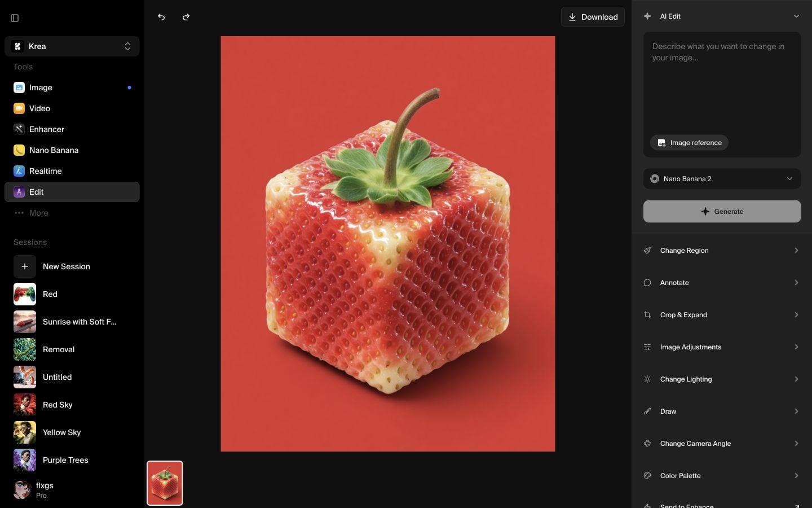Expand the Annotate section
This screenshot has height=508, width=812.
click(x=722, y=283)
